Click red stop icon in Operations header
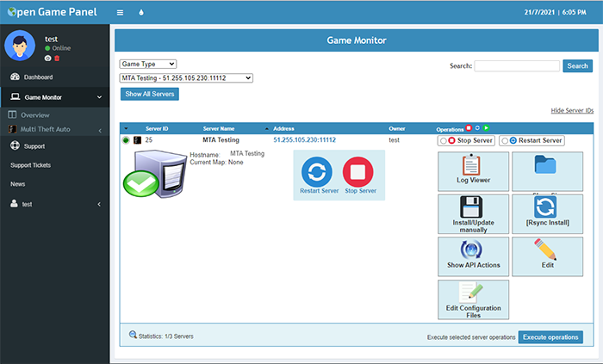 click(x=469, y=128)
